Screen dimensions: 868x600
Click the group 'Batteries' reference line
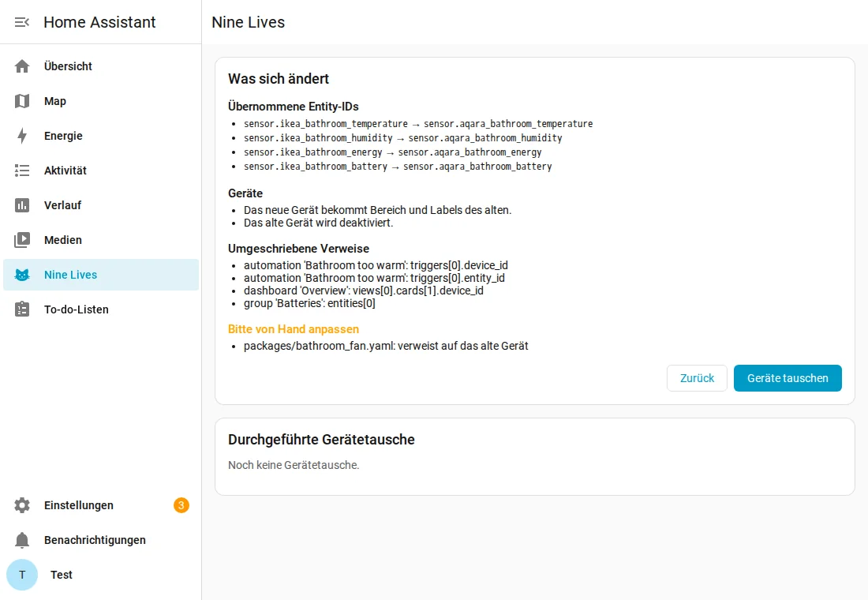309,304
